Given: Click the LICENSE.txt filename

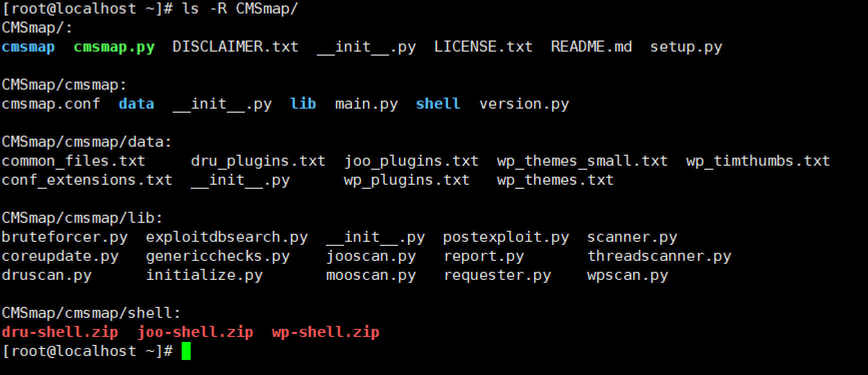Looking at the screenshot, I should [x=483, y=47].
